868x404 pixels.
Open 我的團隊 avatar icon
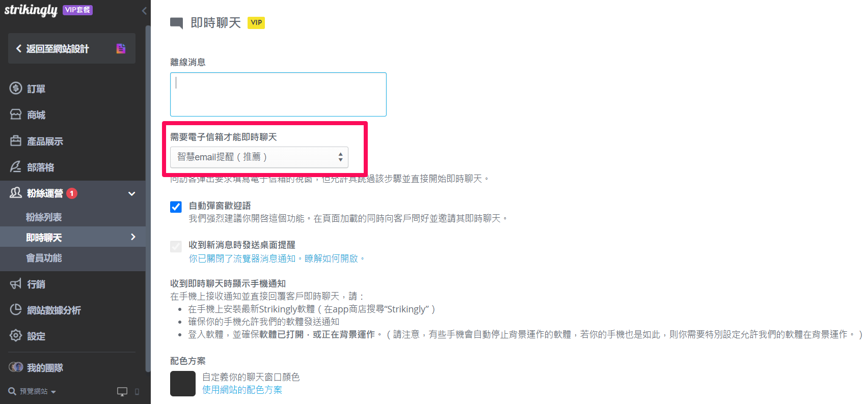click(16, 367)
